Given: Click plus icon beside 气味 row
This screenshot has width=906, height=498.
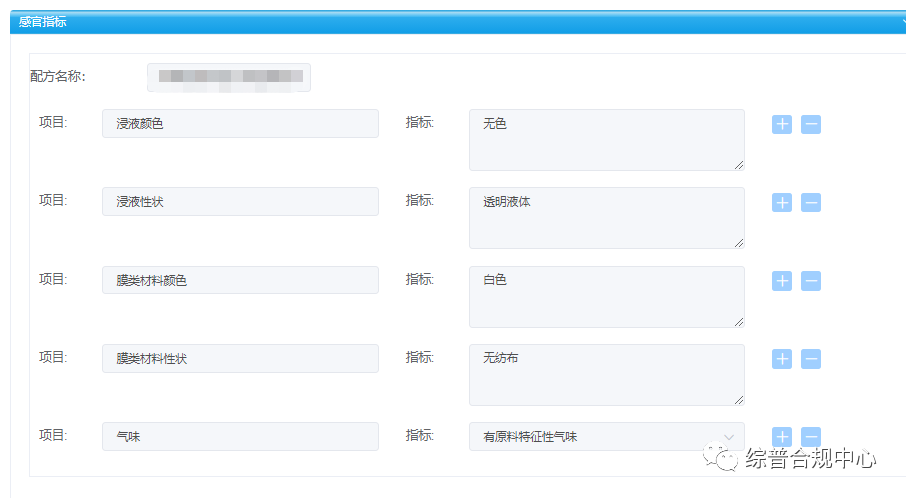Looking at the screenshot, I should point(781,437).
